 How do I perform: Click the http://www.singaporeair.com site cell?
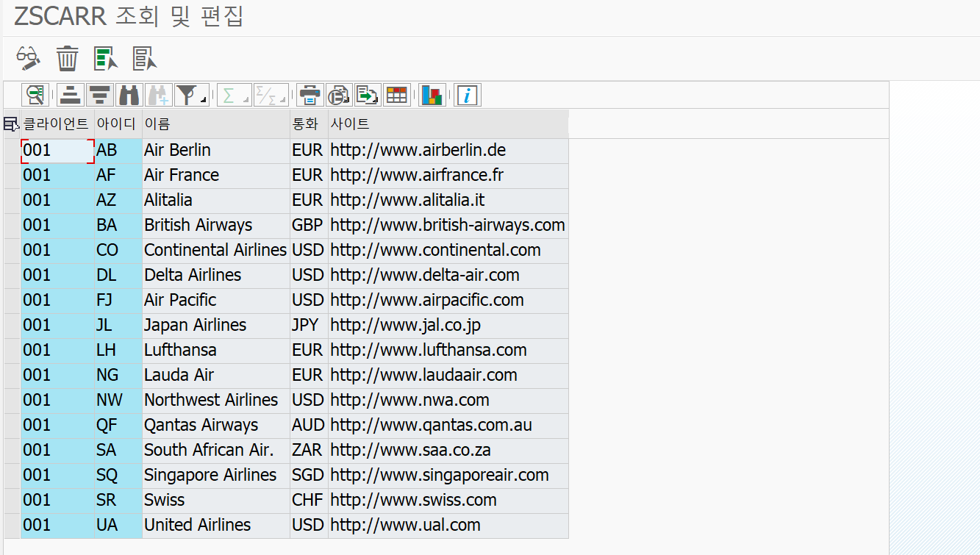448,476
